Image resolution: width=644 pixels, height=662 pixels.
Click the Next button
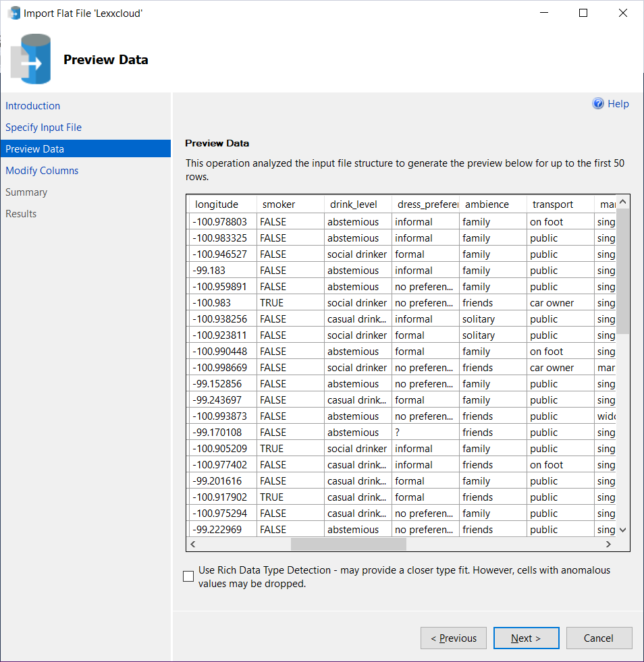(x=526, y=638)
